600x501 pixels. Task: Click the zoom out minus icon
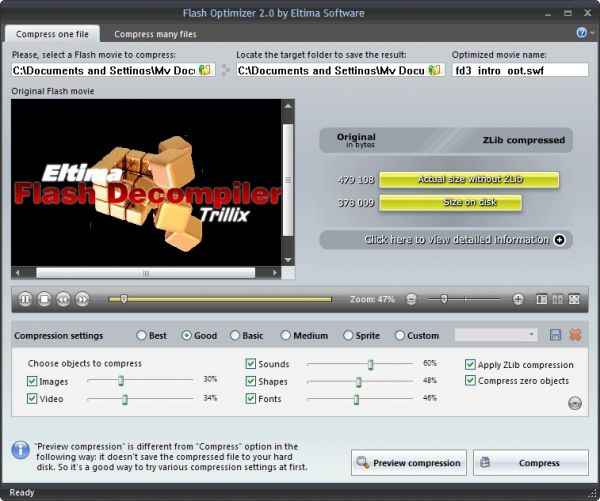click(x=411, y=299)
